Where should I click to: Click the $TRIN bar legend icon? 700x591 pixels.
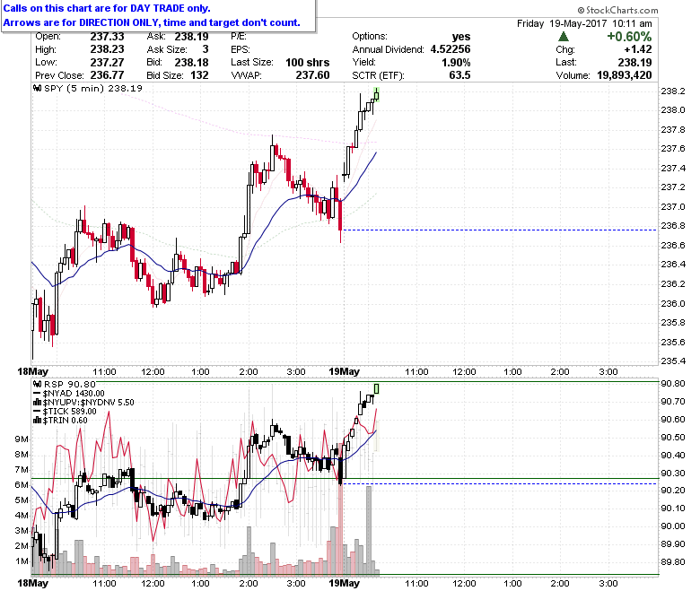tap(38, 421)
